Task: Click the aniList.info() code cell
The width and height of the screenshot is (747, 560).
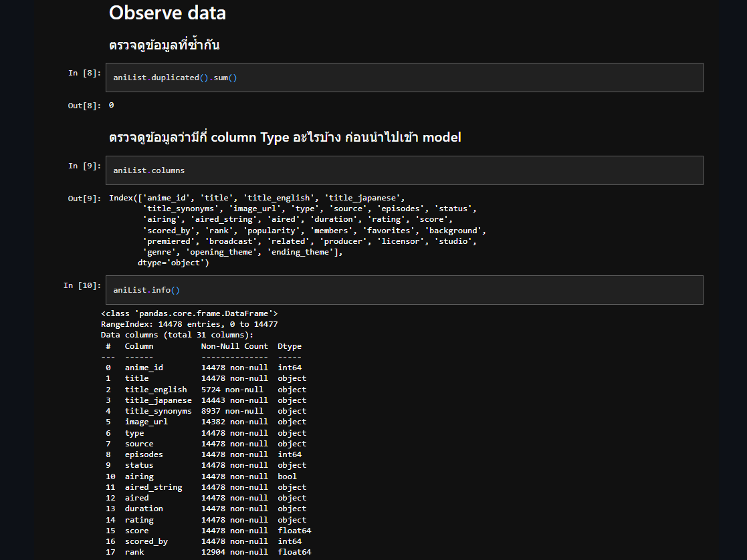Action: (404, 290)
